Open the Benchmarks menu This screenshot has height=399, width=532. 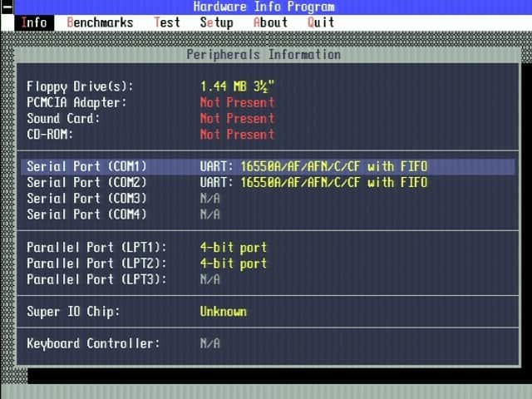click(x=100, y=22)
